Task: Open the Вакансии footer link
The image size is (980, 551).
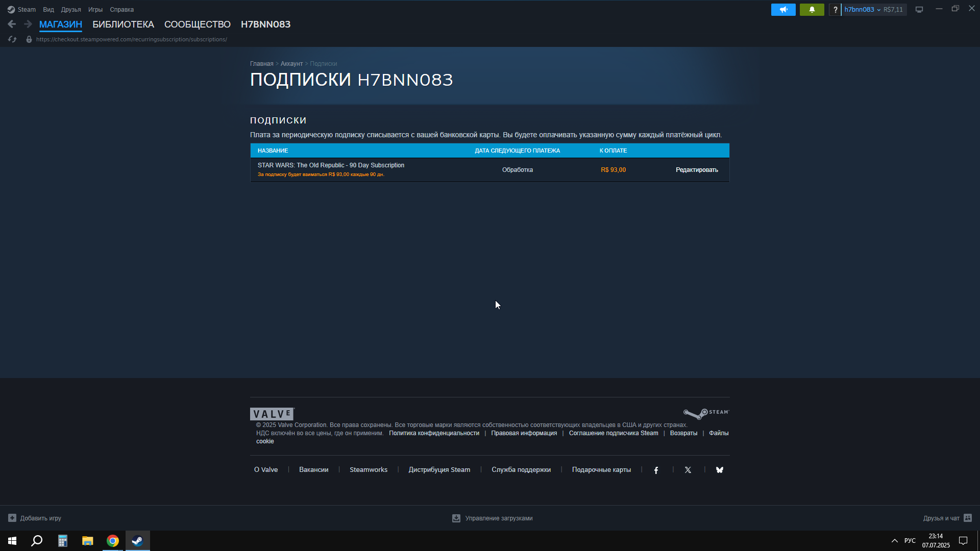Action: click(x=314, y=470)
